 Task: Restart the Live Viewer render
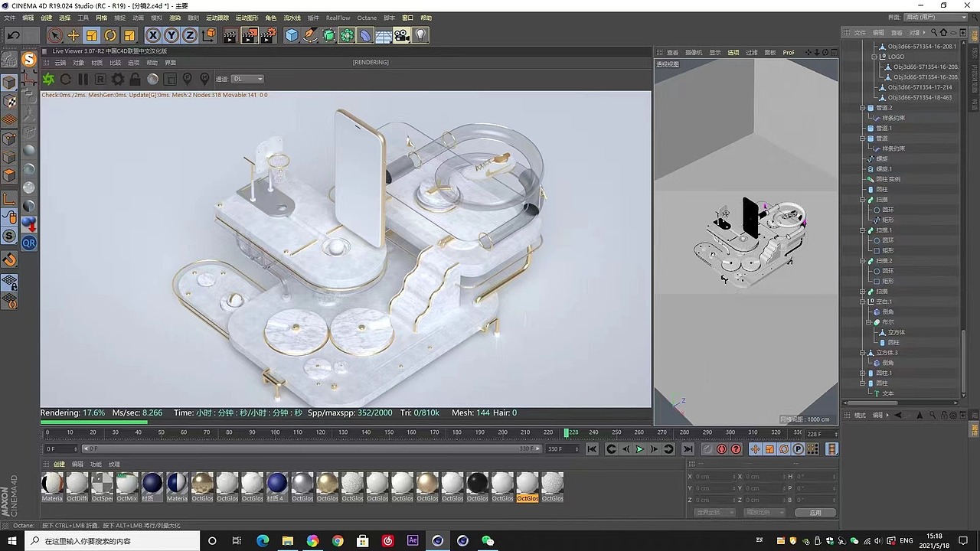coord(66,79)
